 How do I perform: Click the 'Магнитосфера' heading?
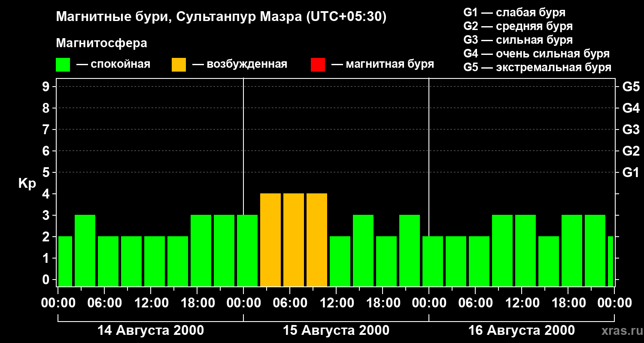102,43
